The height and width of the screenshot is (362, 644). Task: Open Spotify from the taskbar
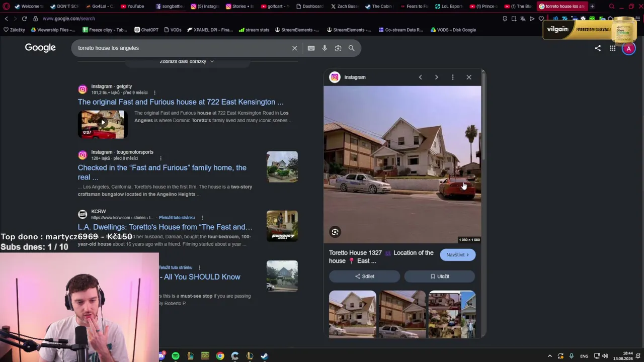coord(176,356)
